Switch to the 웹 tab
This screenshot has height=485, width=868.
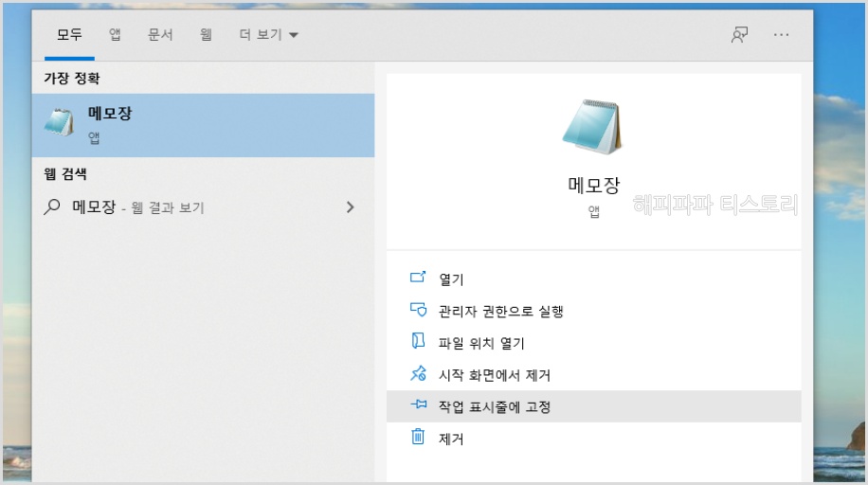coord(206,35)
